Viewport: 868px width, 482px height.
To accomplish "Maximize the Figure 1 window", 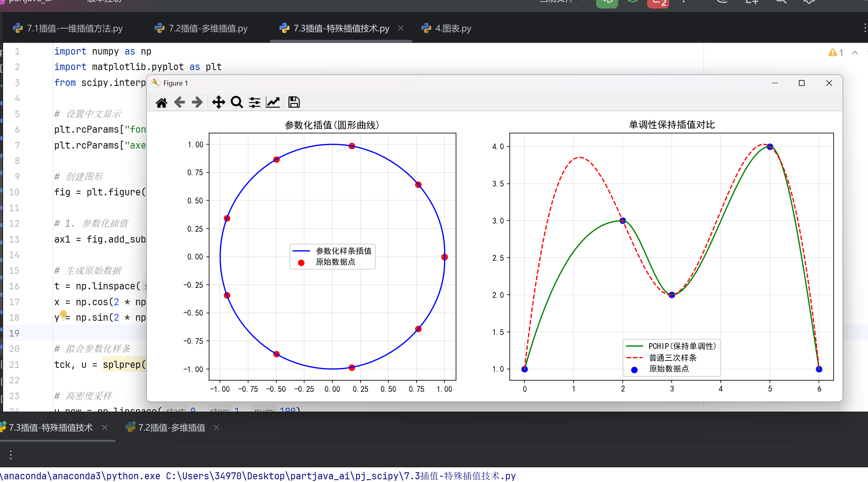I will [802, 83].
